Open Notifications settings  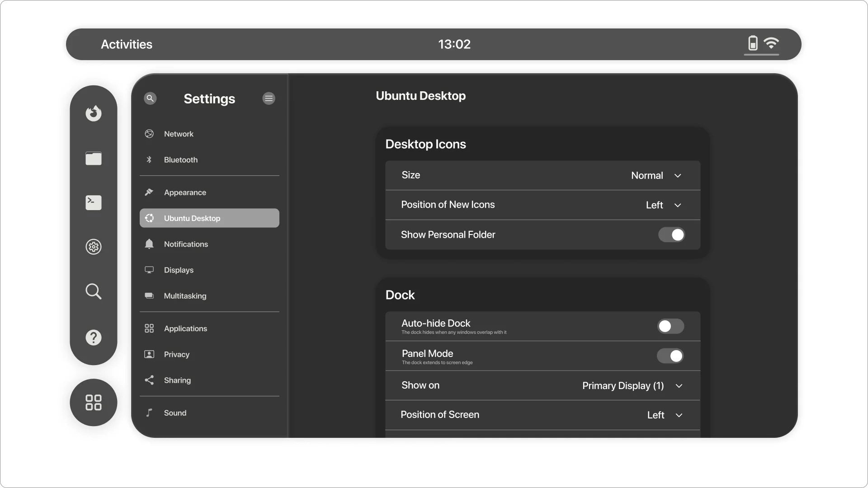pos(209,244)
